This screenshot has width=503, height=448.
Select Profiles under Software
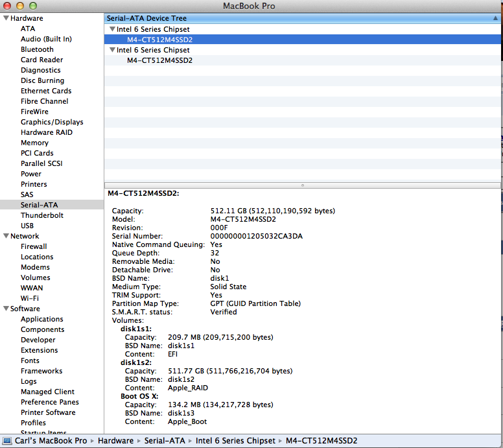click(33, 423)
